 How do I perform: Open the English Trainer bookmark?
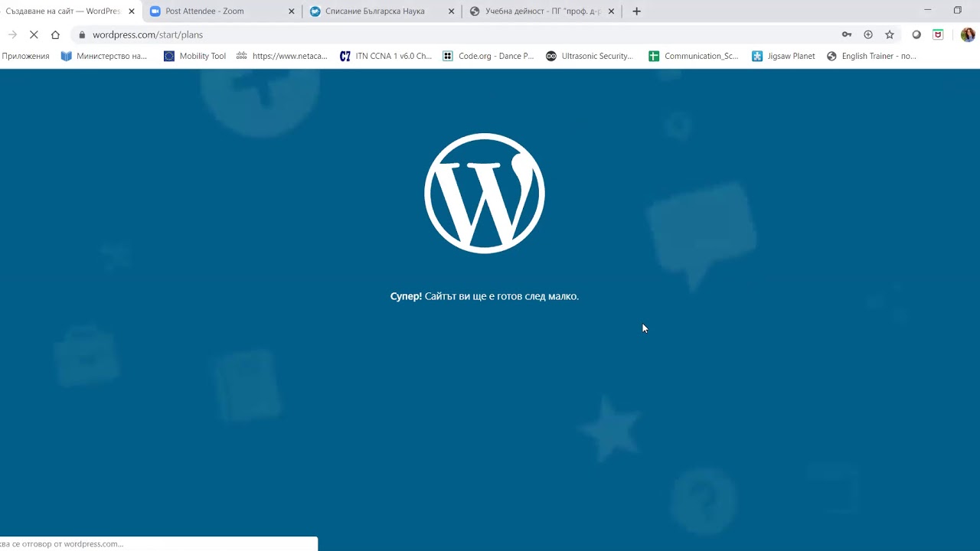tap(871, 56)
